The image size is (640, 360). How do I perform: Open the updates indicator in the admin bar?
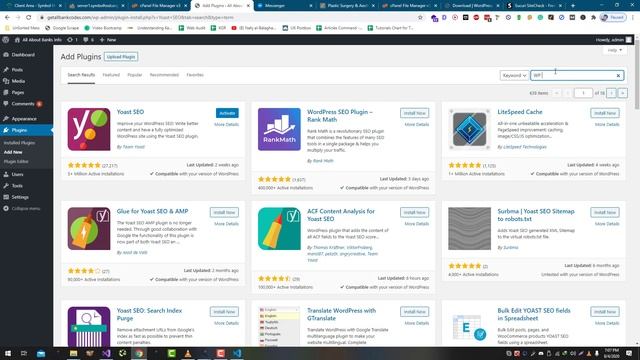72,40
